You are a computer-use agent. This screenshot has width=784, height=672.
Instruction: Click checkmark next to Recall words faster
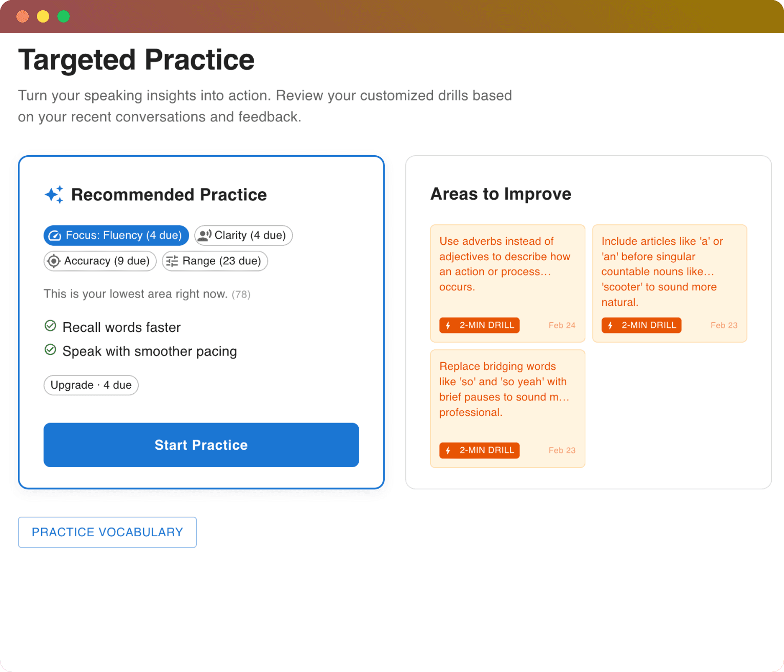coord(50,326)
